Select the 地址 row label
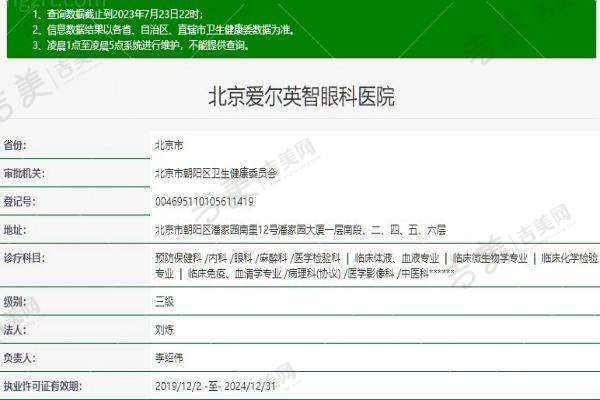Viewport: 600px width, 400px height. pos(15,229)
